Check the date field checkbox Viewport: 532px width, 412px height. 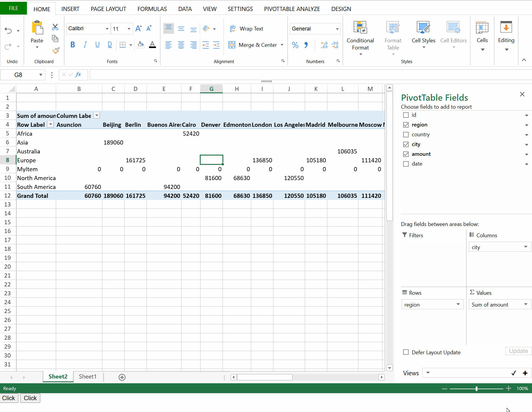[406, 164]
